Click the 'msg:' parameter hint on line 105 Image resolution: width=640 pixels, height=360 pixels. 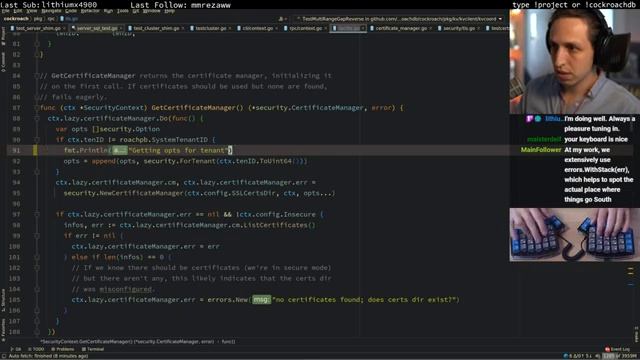pos(262,300)
